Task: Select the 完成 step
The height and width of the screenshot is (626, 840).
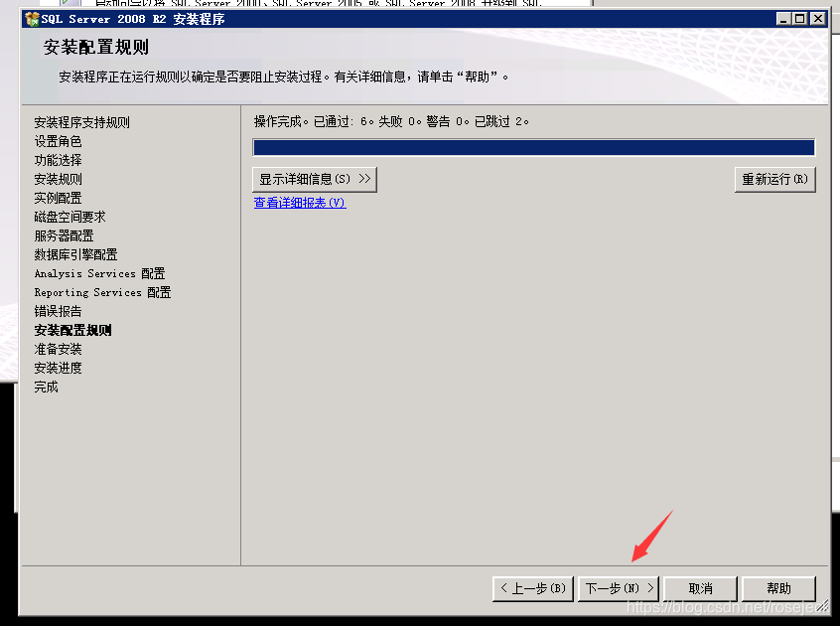Action: (46, 387)
